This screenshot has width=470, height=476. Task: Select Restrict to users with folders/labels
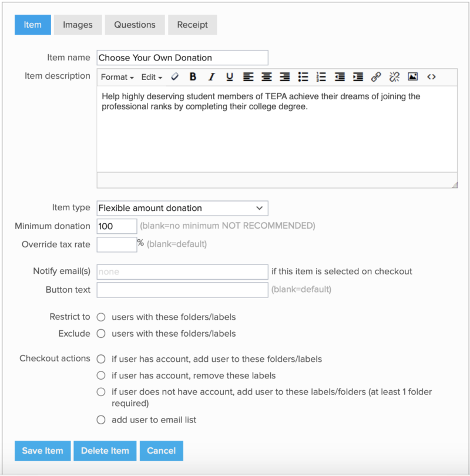[x=101, y=317]
